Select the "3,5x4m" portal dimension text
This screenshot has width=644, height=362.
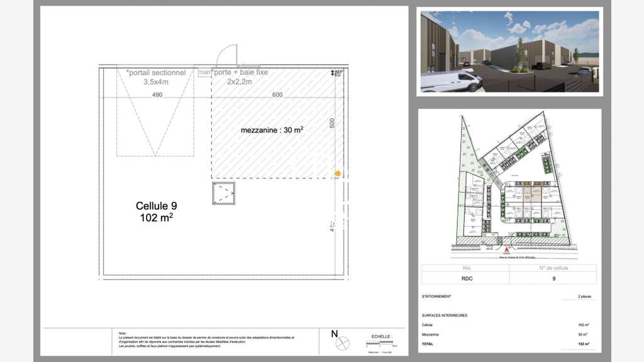[x=156, y=82]
